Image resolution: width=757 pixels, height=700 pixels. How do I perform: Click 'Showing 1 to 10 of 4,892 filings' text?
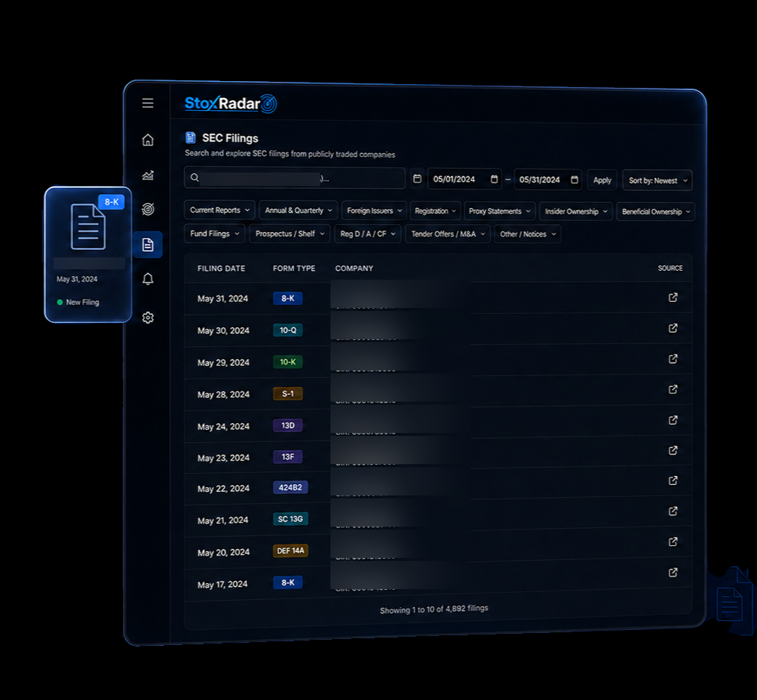coord(434,609)
